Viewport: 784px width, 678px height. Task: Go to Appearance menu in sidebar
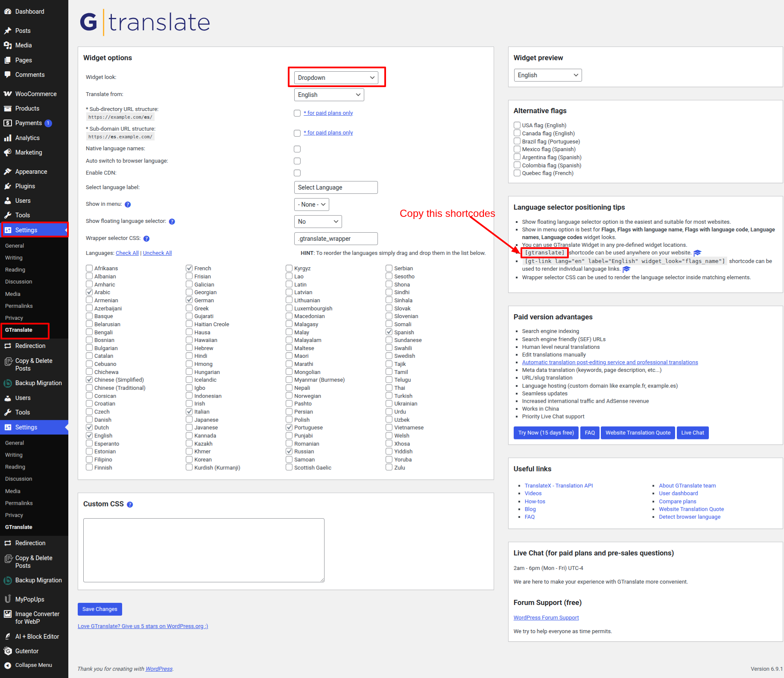(31, 172)
